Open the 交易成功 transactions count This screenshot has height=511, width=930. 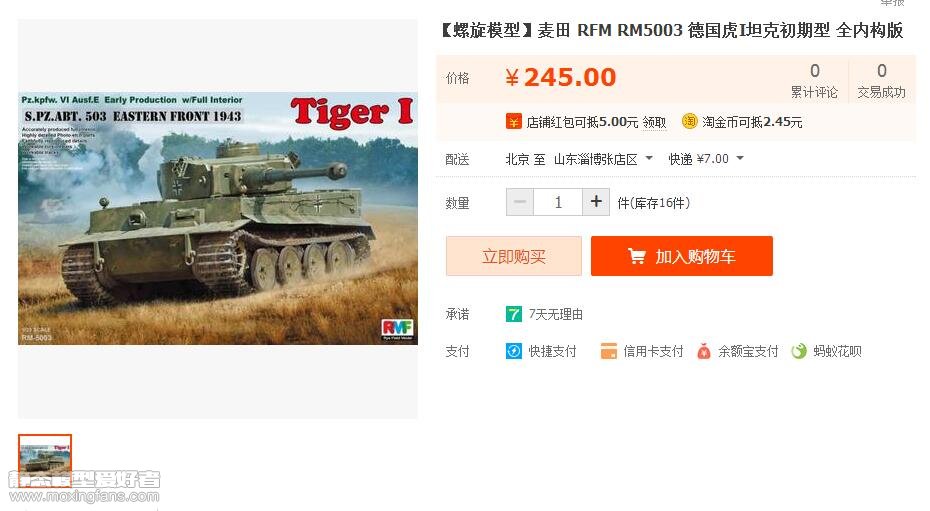(x=881, y=81)
